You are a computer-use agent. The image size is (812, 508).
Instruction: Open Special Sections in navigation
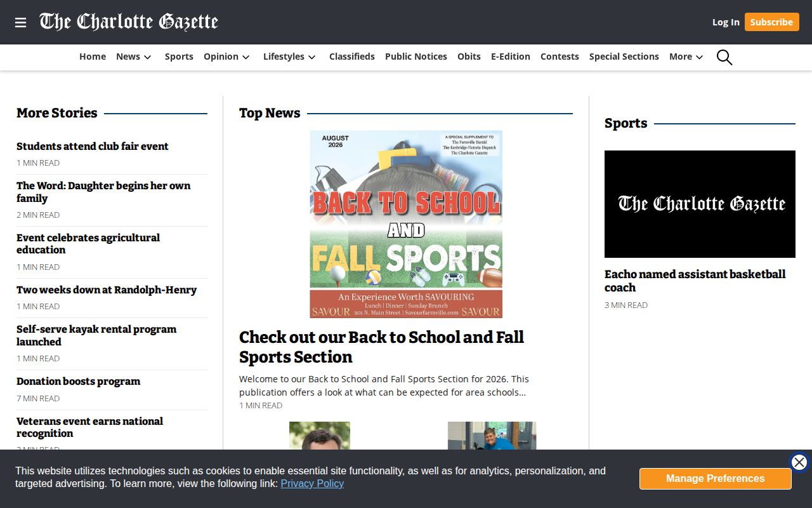pos(624,57)
